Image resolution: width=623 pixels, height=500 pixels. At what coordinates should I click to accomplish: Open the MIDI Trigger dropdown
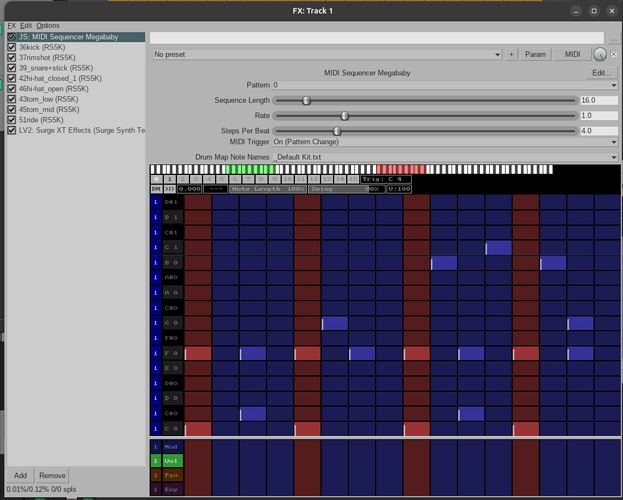445,142
